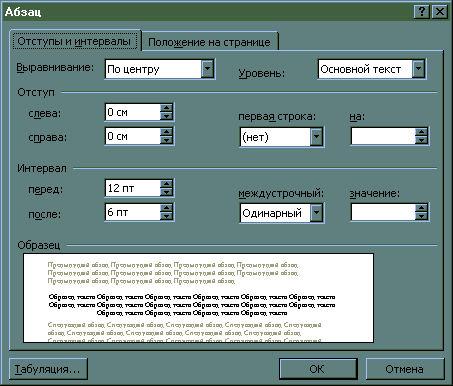Click the первая строка label
This screenshot has height=386, width=453.
tap(277, 117)
